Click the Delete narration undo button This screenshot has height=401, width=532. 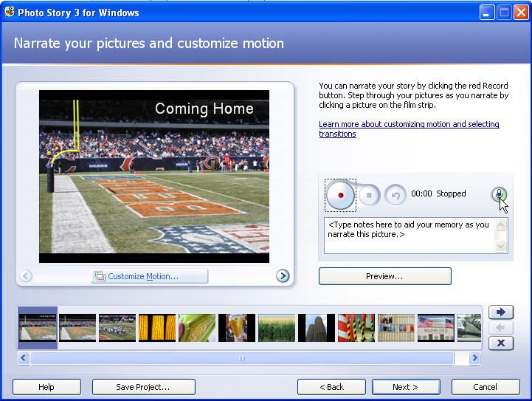click(x=395, y=195)
